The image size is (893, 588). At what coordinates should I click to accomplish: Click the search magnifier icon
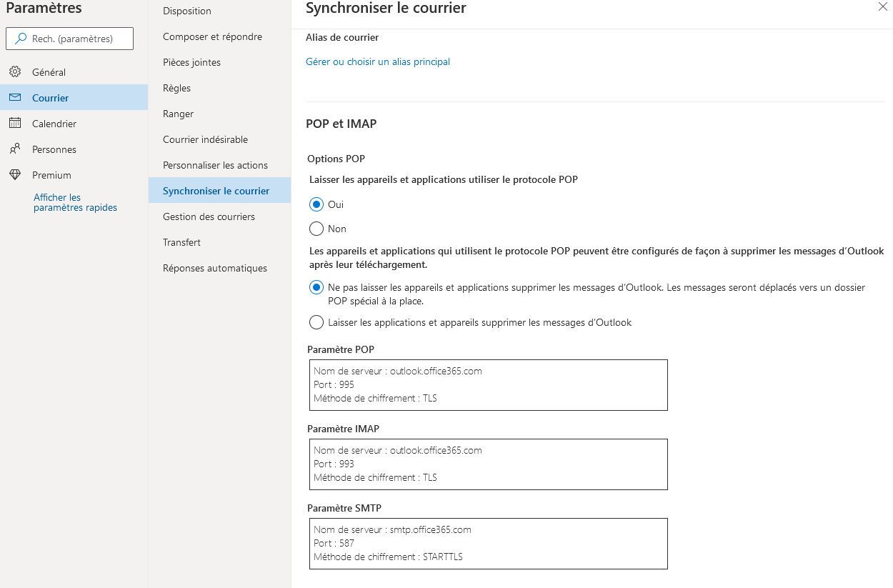pos(21,39)
